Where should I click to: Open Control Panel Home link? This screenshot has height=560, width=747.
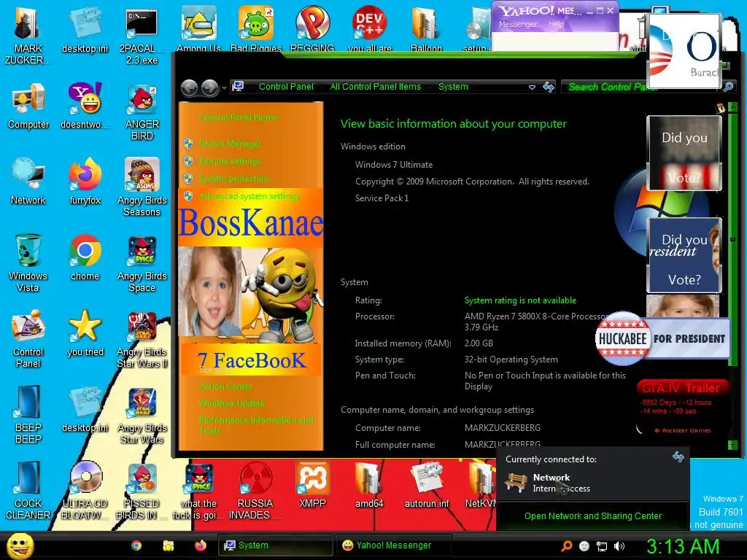(x=239, y=117)
